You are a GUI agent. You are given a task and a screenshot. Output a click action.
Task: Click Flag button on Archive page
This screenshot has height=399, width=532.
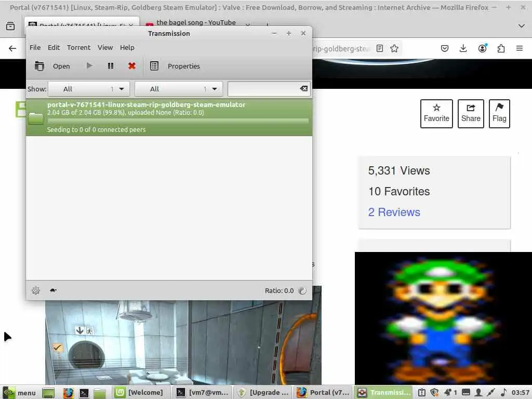click(x=499, y=114)
